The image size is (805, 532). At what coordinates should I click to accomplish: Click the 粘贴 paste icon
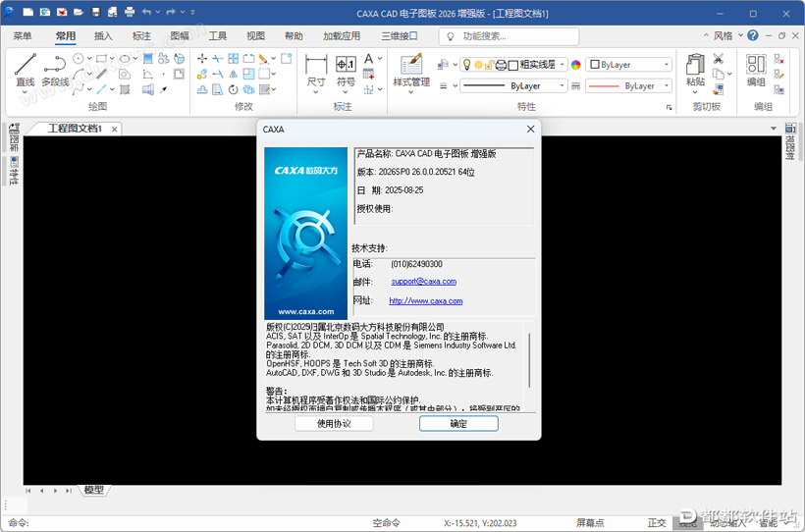[x=695, y=65]
